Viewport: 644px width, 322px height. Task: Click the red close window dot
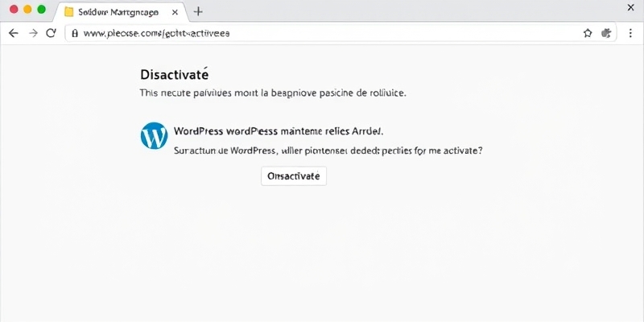point(14,10)
